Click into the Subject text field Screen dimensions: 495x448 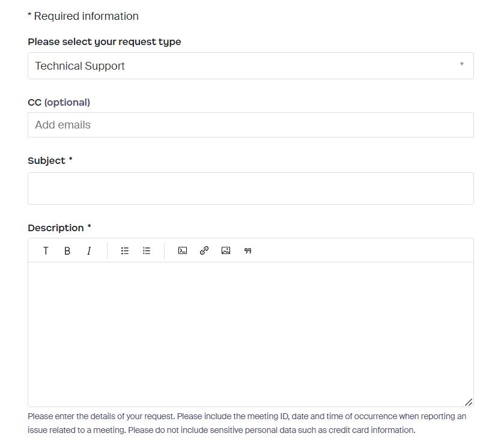[x=250, y=189]
